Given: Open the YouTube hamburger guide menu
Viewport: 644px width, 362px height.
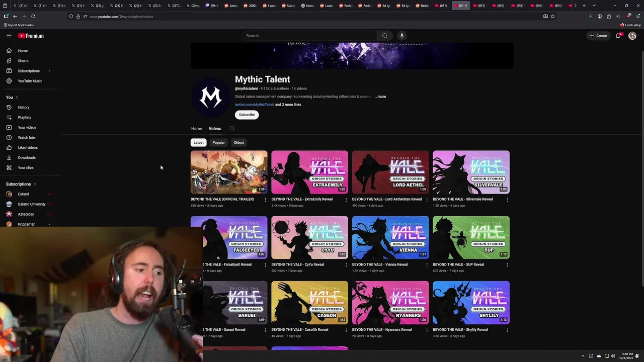Looking at the screenshot, I should tap(9, 36).
